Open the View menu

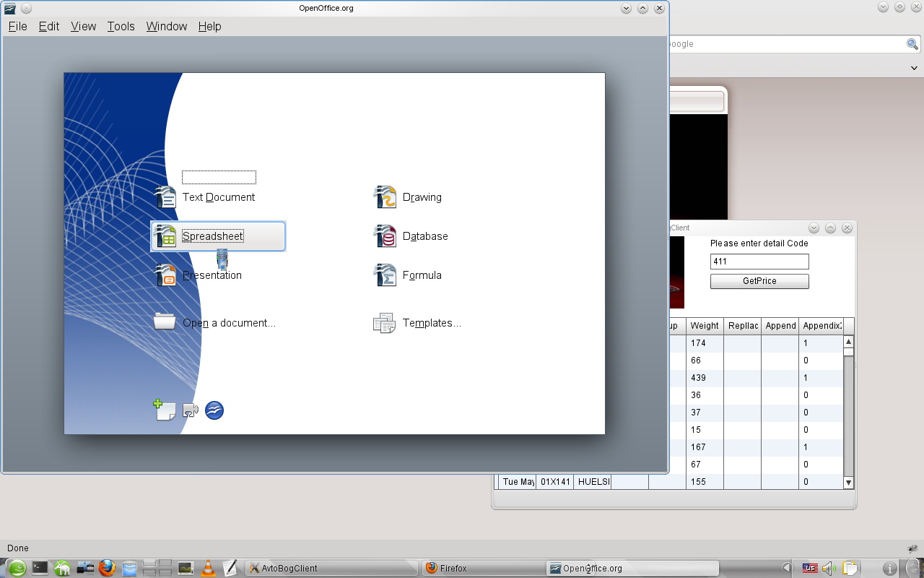coord(83,26)
